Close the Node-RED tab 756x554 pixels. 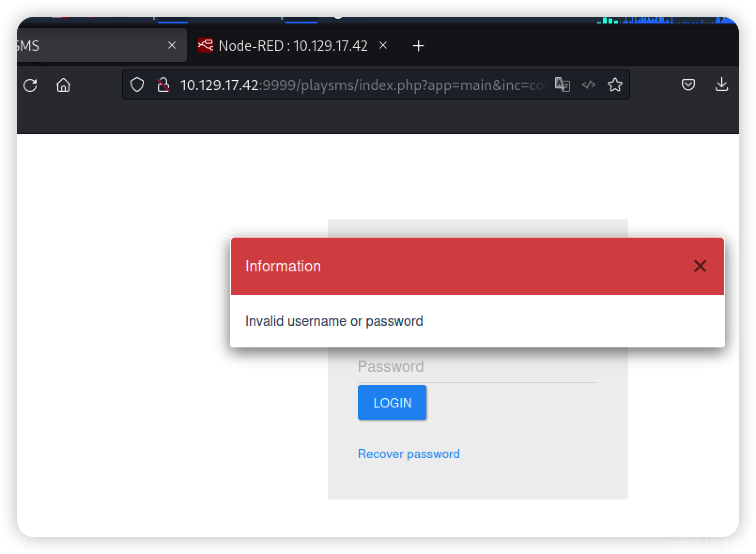(x=384, y=45)
